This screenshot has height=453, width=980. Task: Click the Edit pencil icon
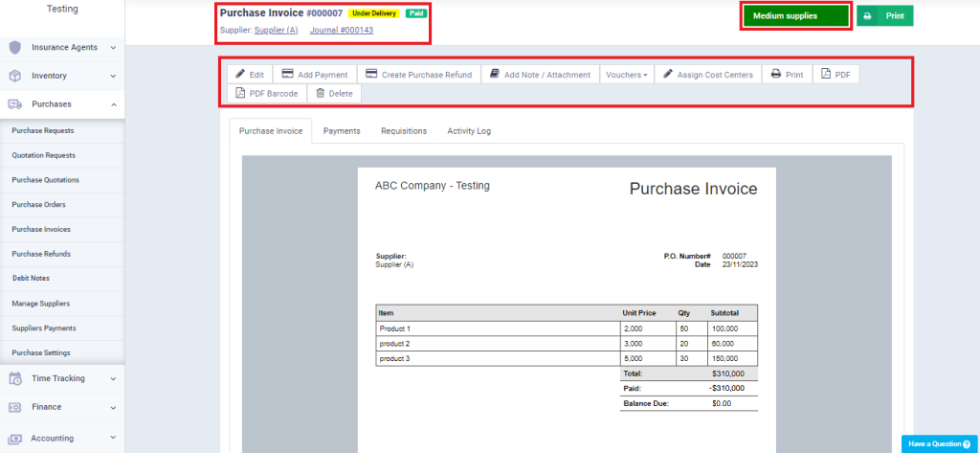point(240,75)
